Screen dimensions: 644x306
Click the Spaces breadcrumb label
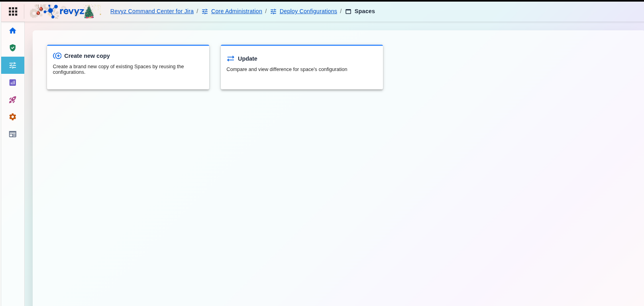[365, 11]
